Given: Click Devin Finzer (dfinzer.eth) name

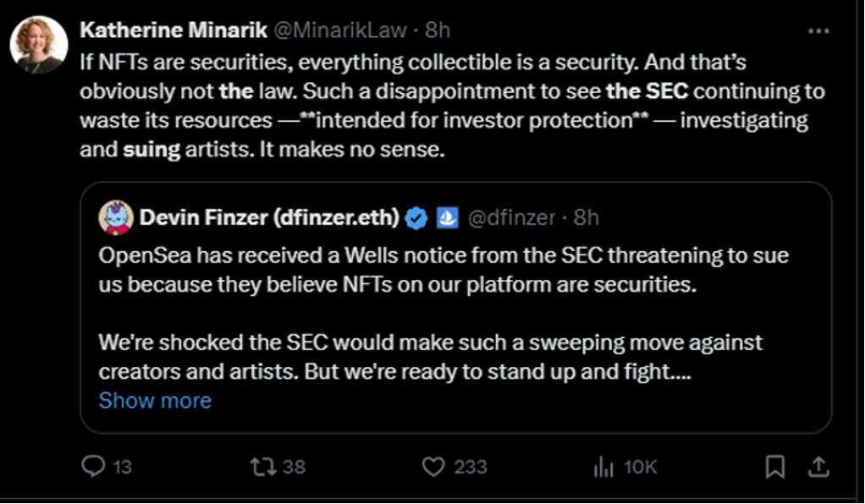Looking at the screenshot, I should [269, 218].
